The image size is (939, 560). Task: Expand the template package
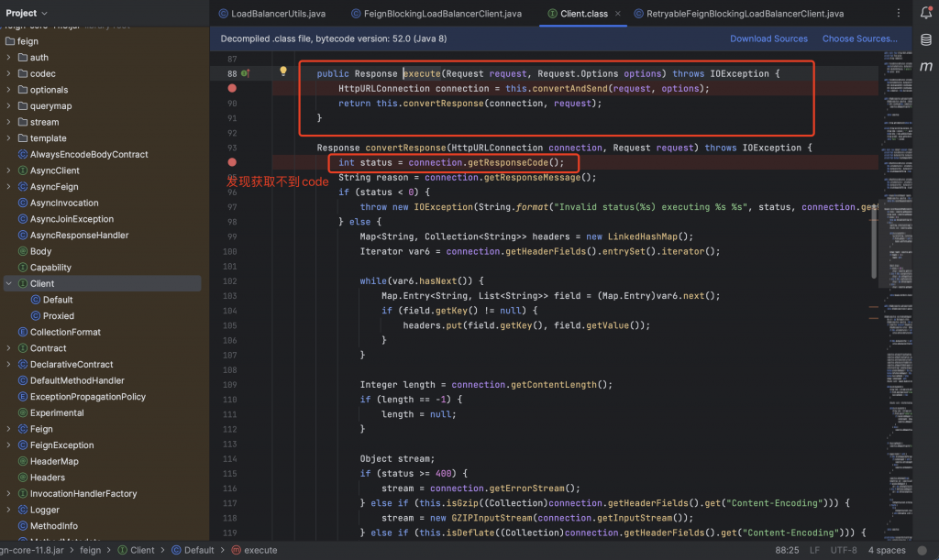(x=8, y=138)
